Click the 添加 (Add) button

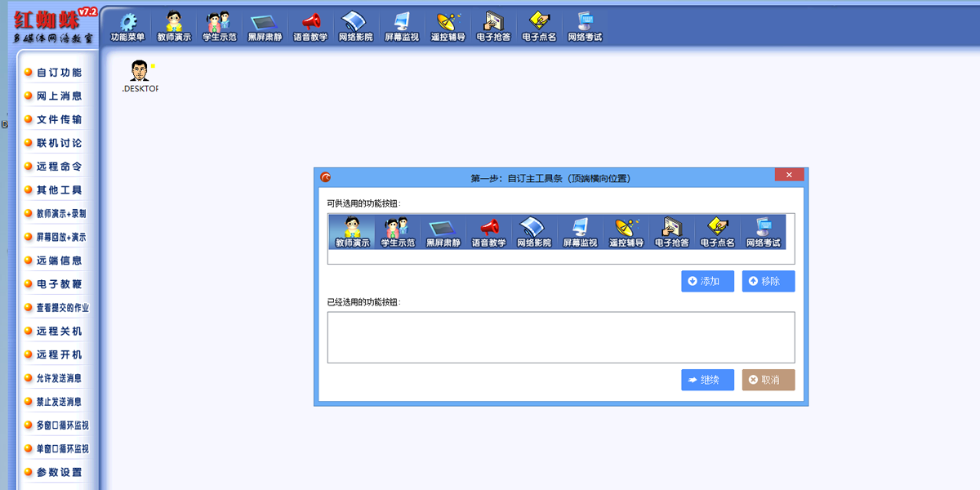pos(707,281)
